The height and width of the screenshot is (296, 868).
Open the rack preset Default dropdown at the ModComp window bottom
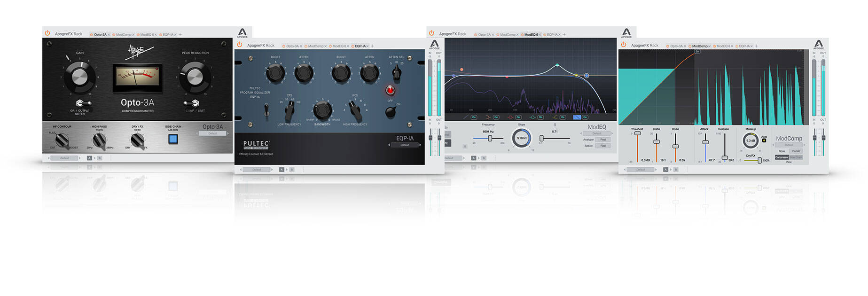pyautogui.click(x=641, y=169)
